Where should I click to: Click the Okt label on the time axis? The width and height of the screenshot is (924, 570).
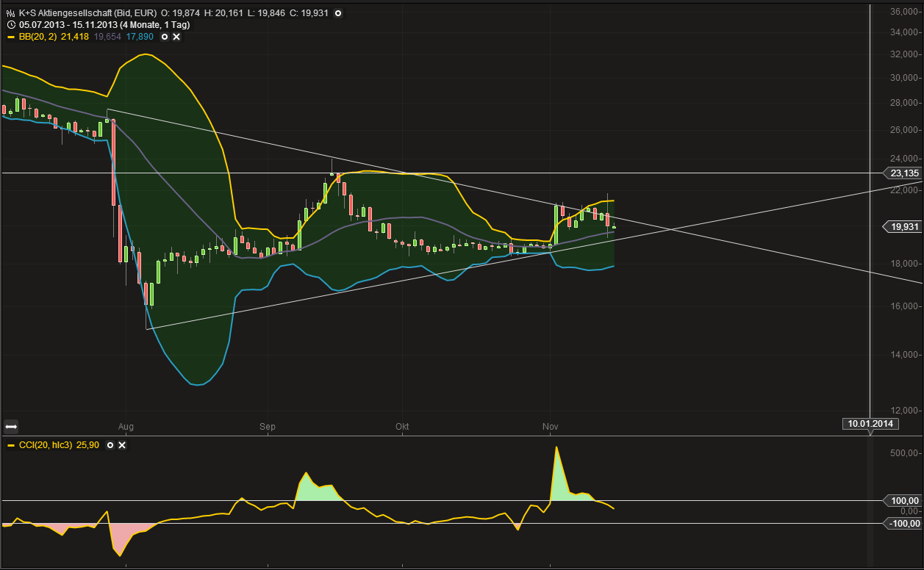click(x=401, y=427)
